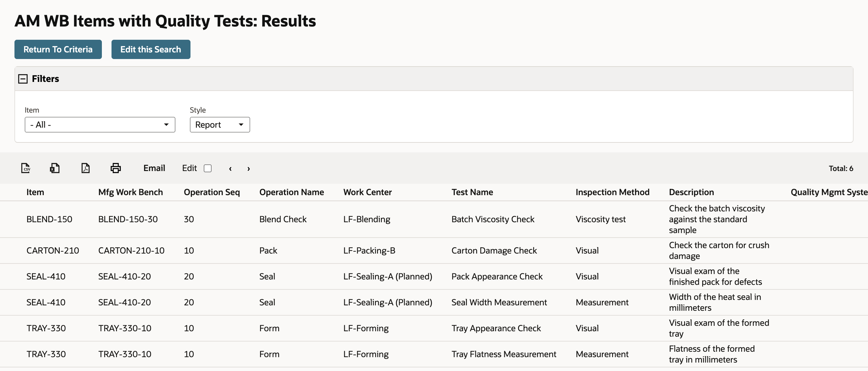The height and width of the screenshot is (371, 868).
Task: Export results to Excel spreadsheet
Action: [x=55, y=168]
